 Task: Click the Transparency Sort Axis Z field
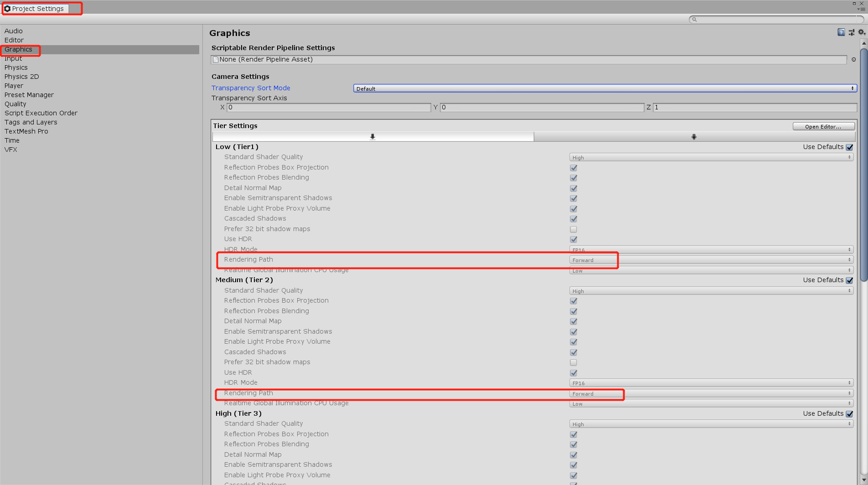(x=755, y=108)
